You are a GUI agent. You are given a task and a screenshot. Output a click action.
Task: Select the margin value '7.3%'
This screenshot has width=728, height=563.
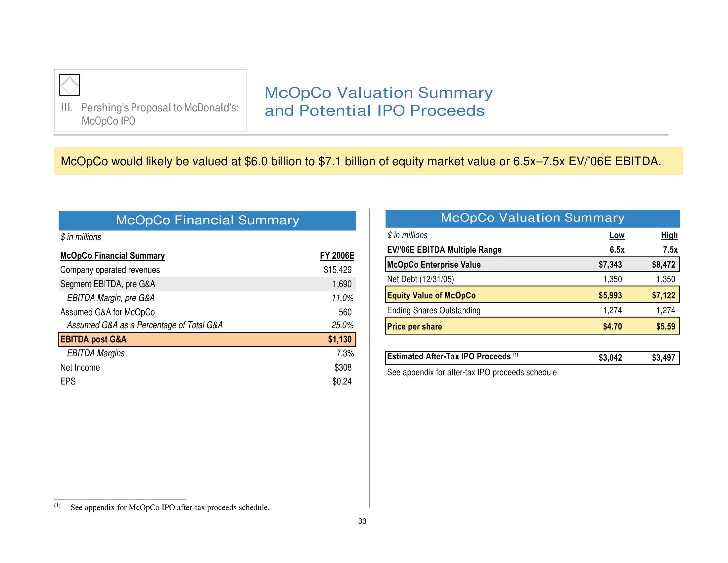pyautogui.click(x=345, y=353)
